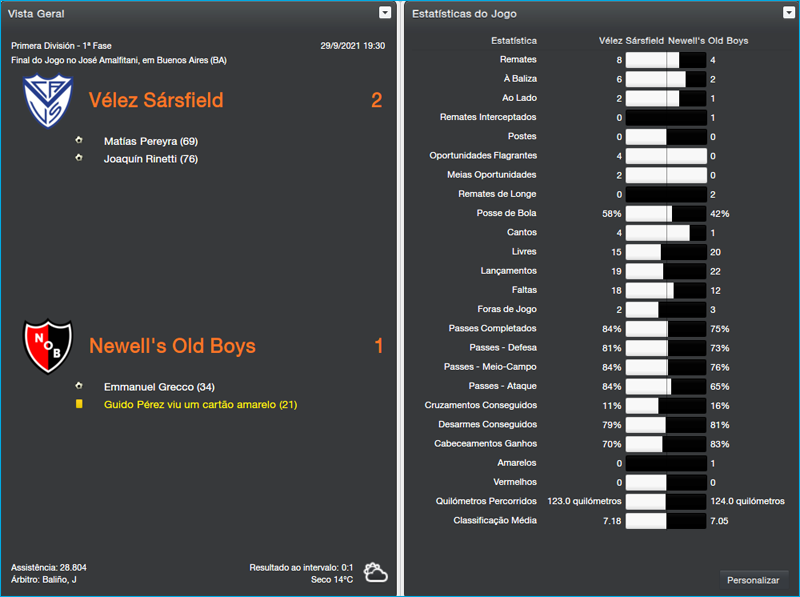Click goal ball icon beside Matías Pereyra
The height and width of the screenshot is (597, 800).
[x=79, y=141]
